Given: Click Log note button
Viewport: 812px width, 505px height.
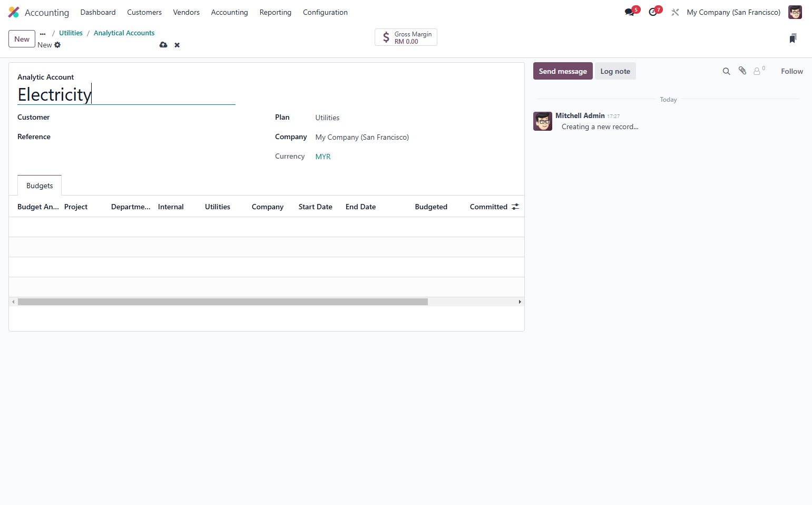Looking at the screenshot, I should click(x=615, y=71).
